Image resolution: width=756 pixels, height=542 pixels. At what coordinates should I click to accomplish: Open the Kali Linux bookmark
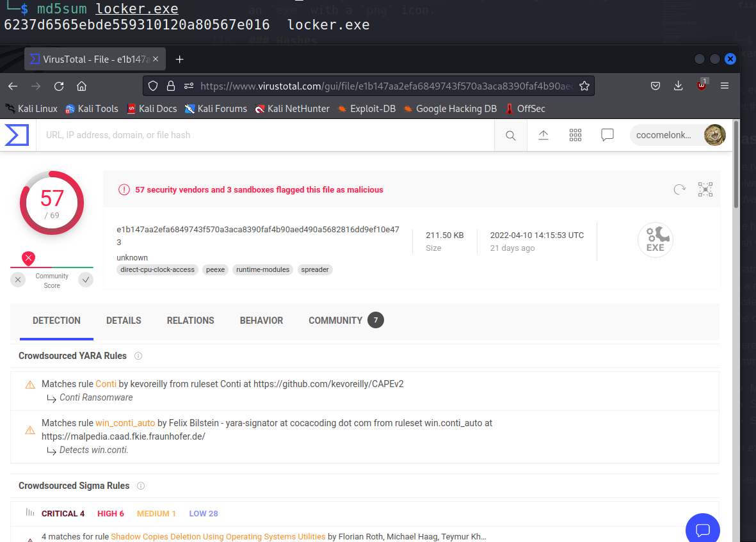click(32, 109)
